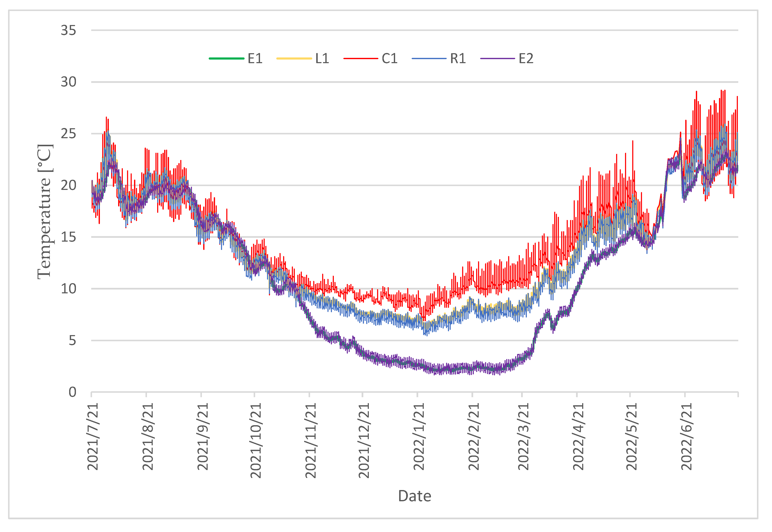The image size is (772, 532).
Task: Click the 2021/12/21 date axis label
Action: [x=364, y=441]
